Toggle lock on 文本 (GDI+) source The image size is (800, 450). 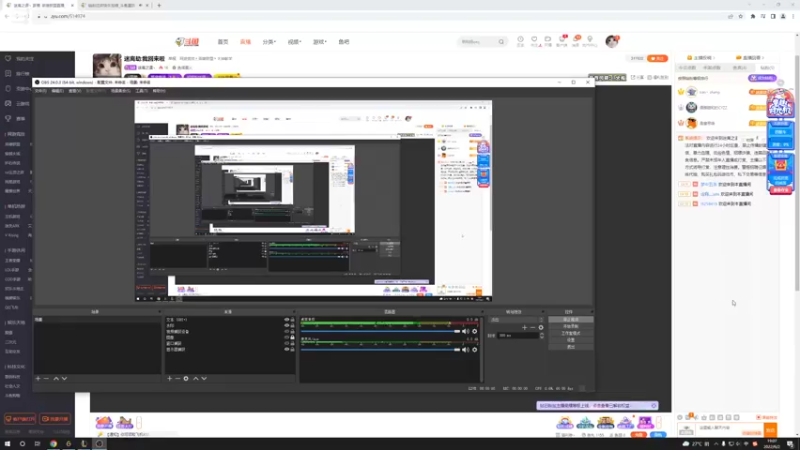[x=292, y=320]
